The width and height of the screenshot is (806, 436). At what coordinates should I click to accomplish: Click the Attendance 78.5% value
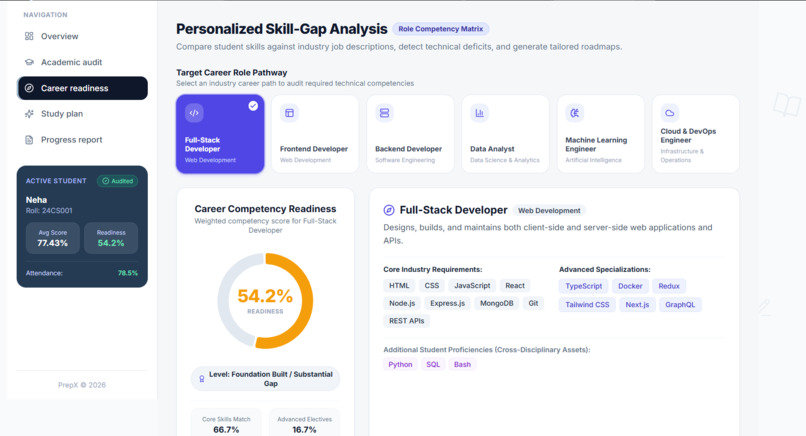(x=127, y=273)
